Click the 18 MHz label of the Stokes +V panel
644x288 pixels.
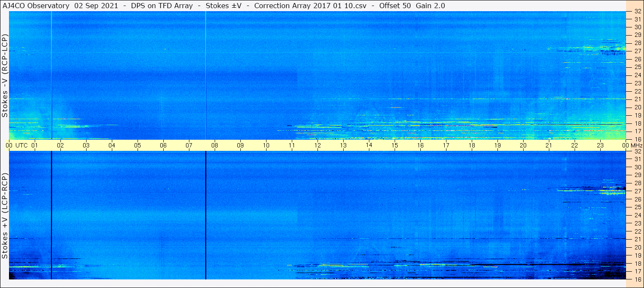pyautogui.click(x=638, y=263)
